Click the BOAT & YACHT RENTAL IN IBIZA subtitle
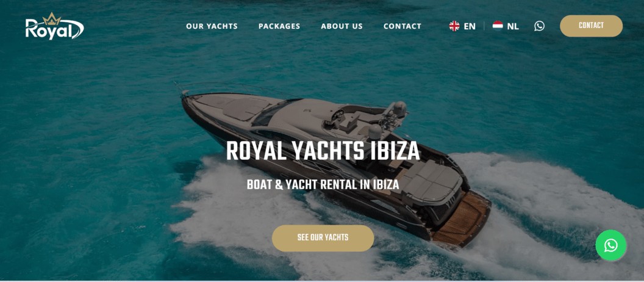The height and width of the screenshot is (282, 644). (323, 185)
